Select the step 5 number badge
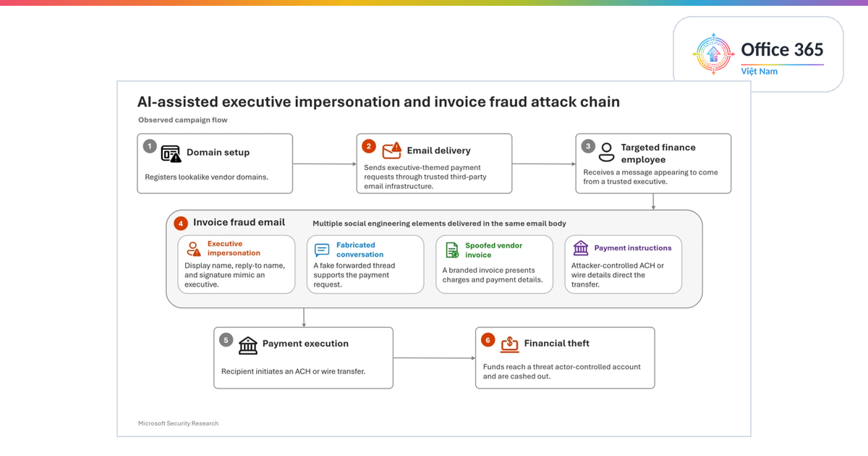 pos(226,340)
